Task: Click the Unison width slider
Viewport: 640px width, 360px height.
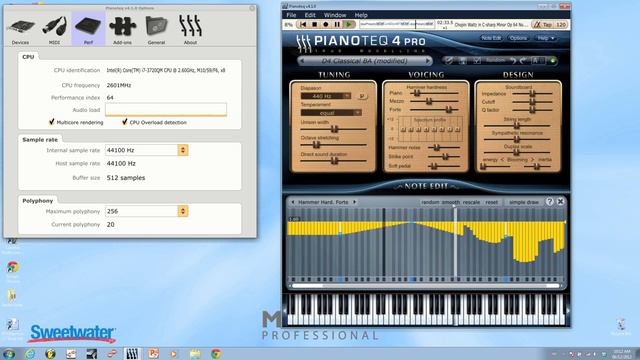Action: point(333,129)
